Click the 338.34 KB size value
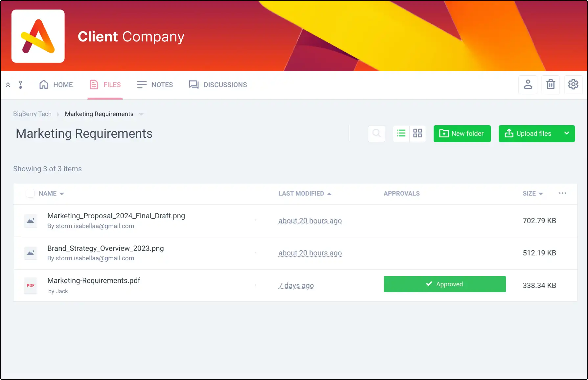This screenshot has width=588, height=380. 539,286
